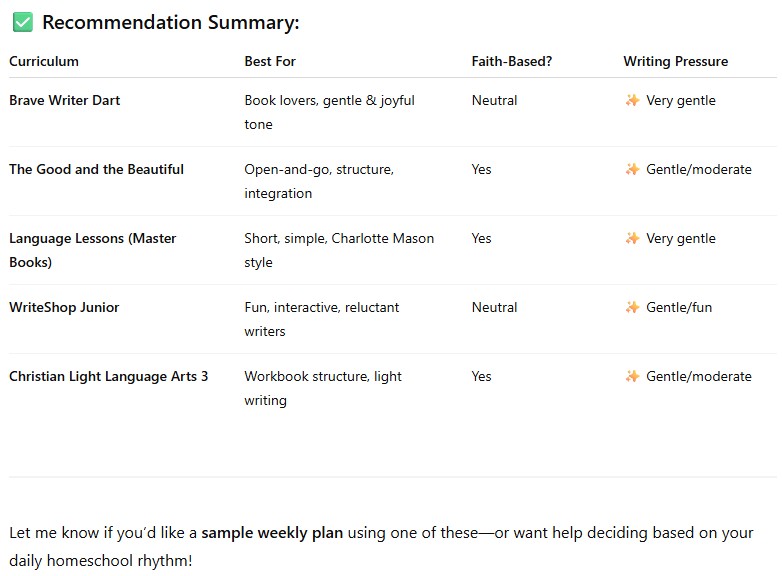Click the Very gentle label for Brave Writer
Image resolution: width=782 pixels, height=576 pixels.
tap(680, 100)
